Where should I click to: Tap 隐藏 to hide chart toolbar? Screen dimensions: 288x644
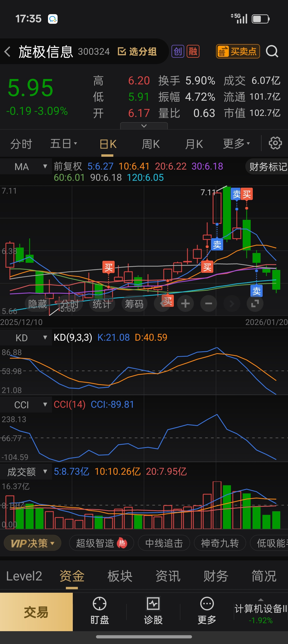click(x=38, y=304)
